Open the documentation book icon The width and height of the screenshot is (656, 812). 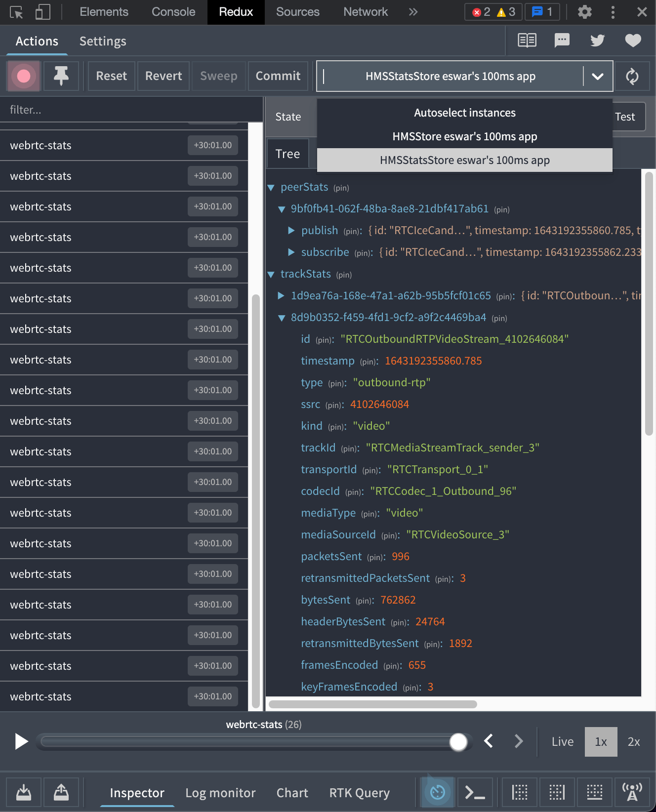tap(527, 41)
